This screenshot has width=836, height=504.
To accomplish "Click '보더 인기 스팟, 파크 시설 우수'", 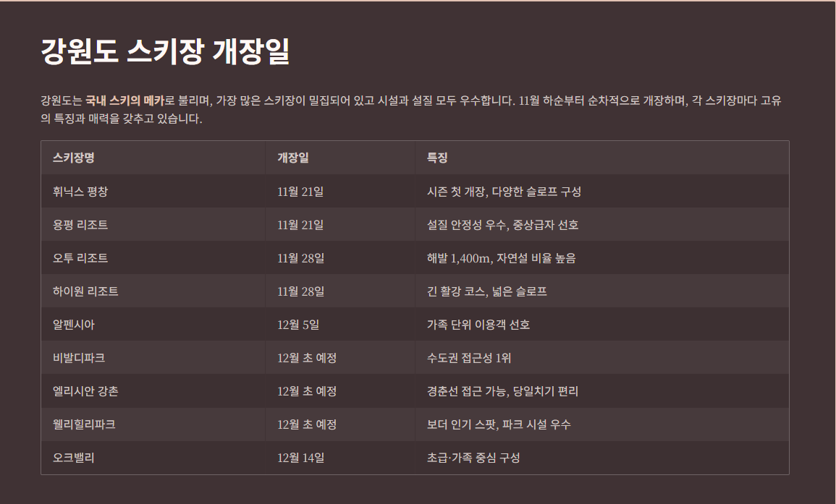I will pos(499,424).
